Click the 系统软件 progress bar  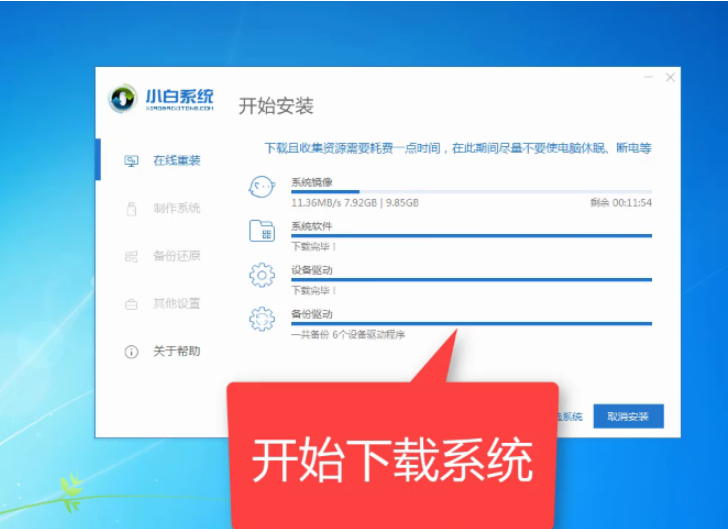pyautogui.click(x=470, y=236)
